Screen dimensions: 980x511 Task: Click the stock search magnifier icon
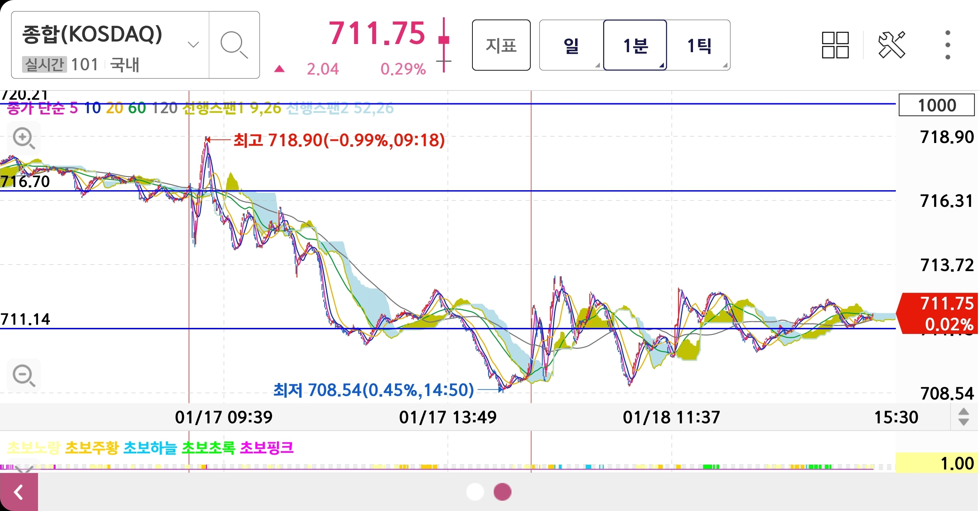234,45
